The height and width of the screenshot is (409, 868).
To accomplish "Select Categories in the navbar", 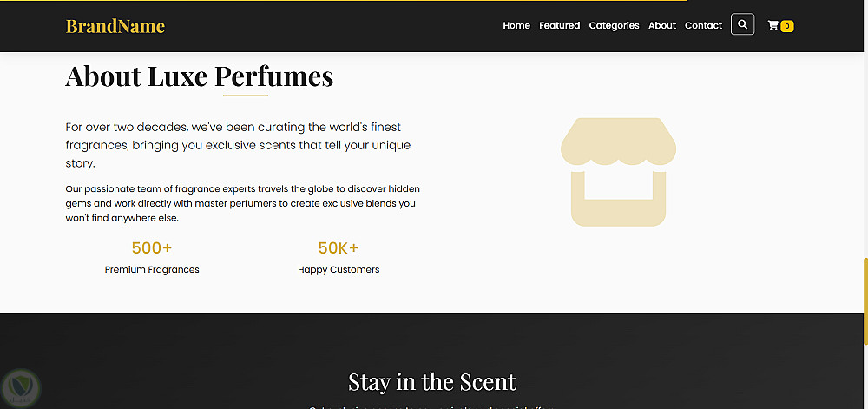I will (x=614, y=26).
